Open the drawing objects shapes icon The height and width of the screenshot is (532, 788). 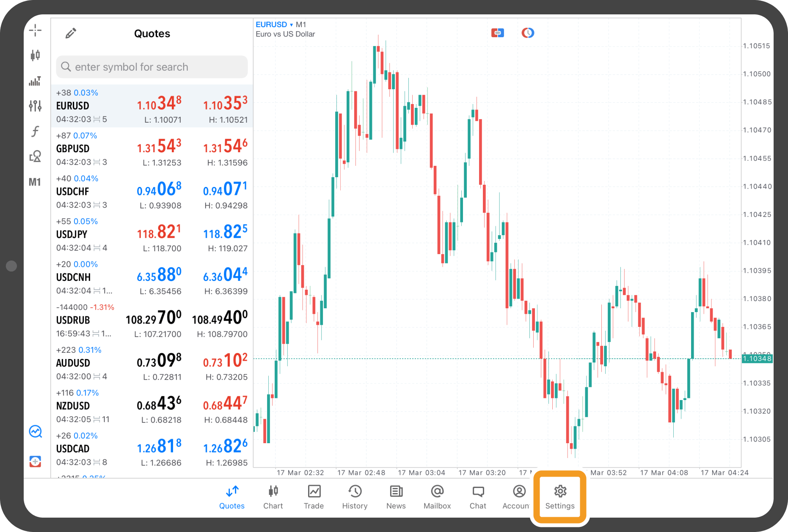click(36, 157)
